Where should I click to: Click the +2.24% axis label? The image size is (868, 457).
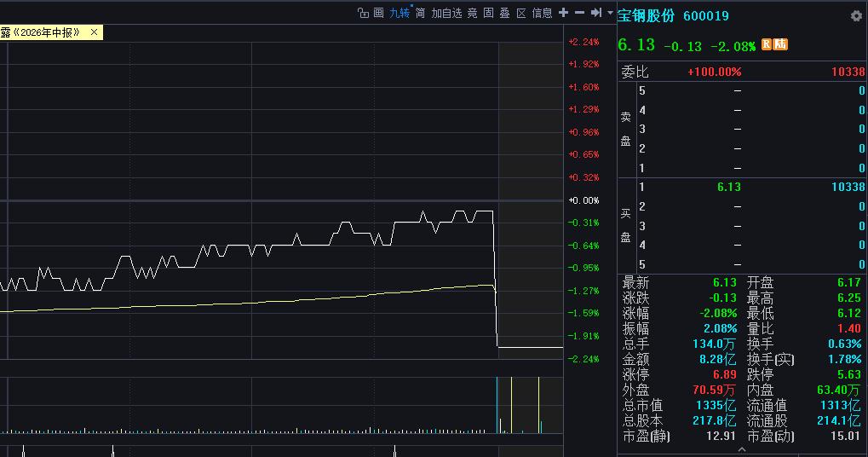(x=583, y=42)
